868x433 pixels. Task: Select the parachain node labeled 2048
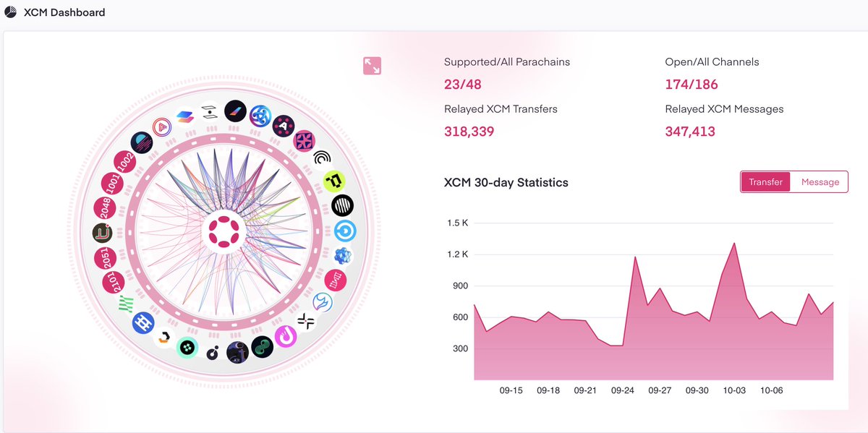(105, 207)
